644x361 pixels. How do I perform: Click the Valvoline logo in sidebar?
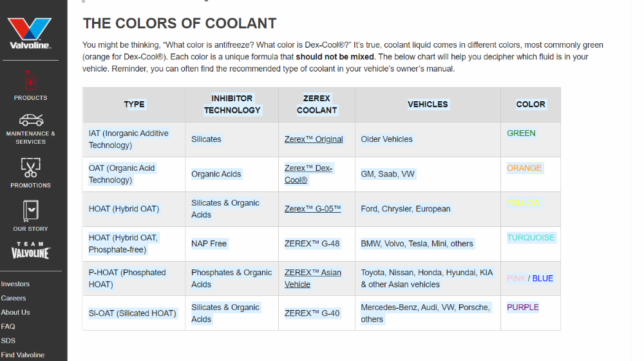pyautogui.click(x=30, y=34)
